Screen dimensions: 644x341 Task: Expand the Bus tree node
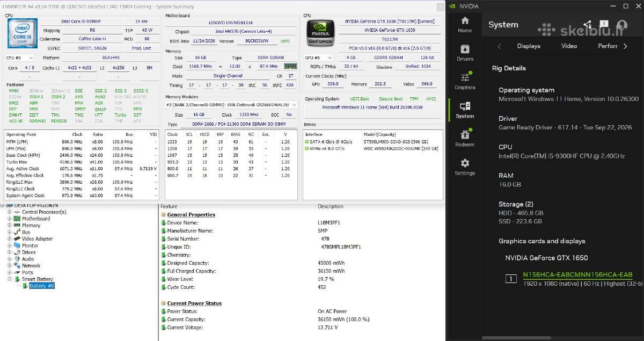click(10, 232)
